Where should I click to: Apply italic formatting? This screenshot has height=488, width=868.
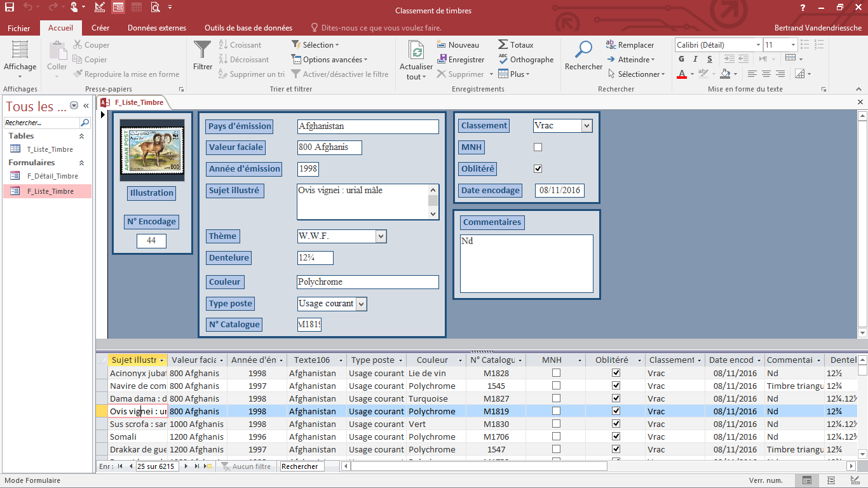pyautogui.click(x=695, y=59)
